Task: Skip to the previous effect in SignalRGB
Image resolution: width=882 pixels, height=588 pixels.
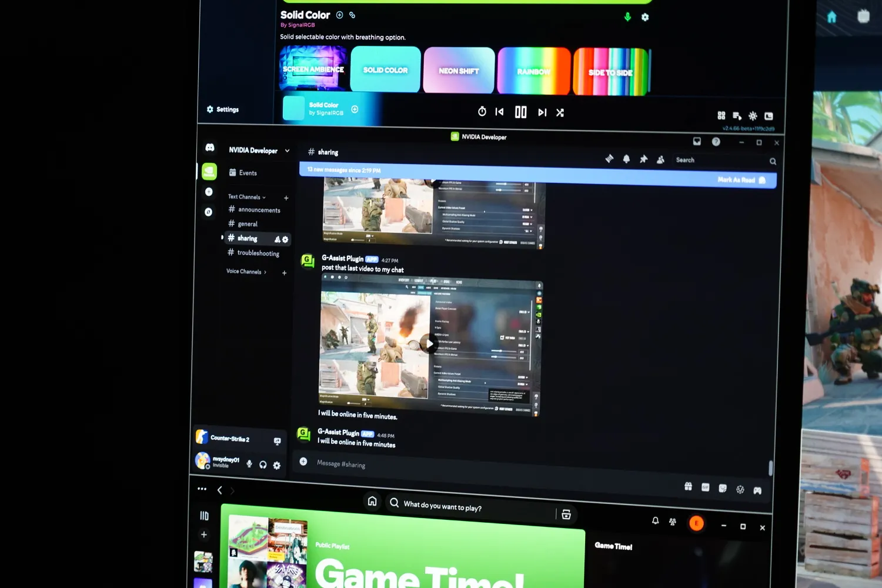Action: (499, 112)
